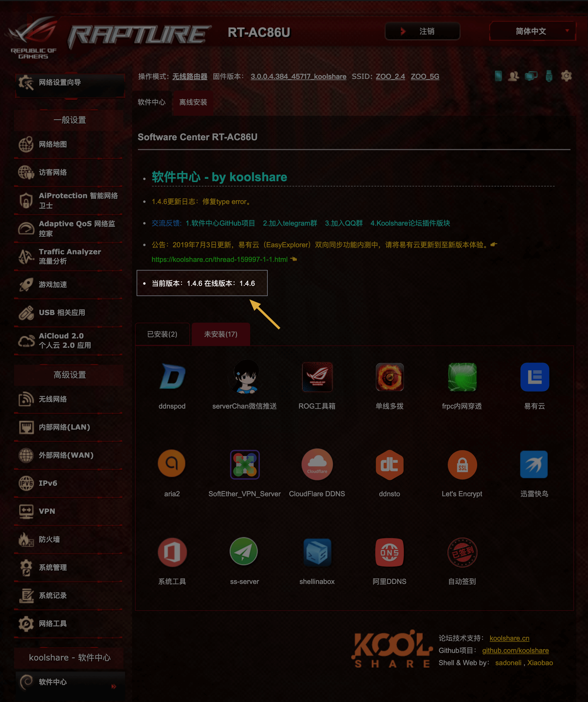The image size is (588, 702).
Task: Open the aria2 plugin icon
Action: pos(172,464)
